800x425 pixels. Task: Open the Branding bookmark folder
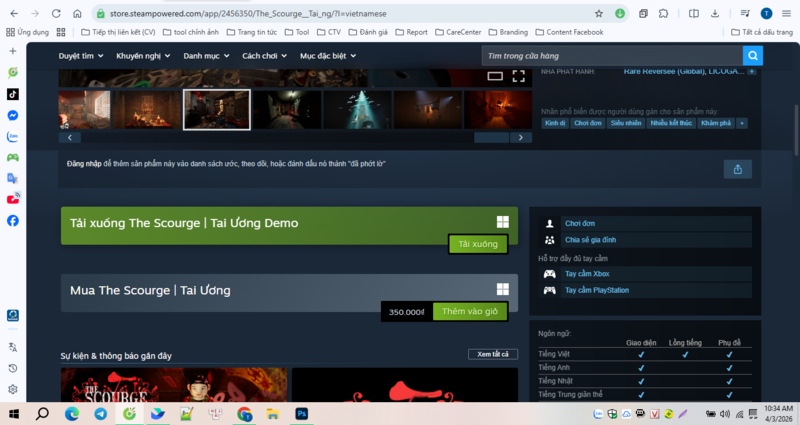click(508, 32)
